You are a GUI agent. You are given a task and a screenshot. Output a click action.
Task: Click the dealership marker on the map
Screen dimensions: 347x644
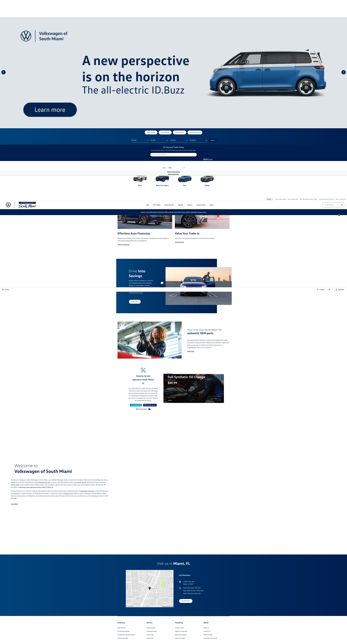point(150,588)
